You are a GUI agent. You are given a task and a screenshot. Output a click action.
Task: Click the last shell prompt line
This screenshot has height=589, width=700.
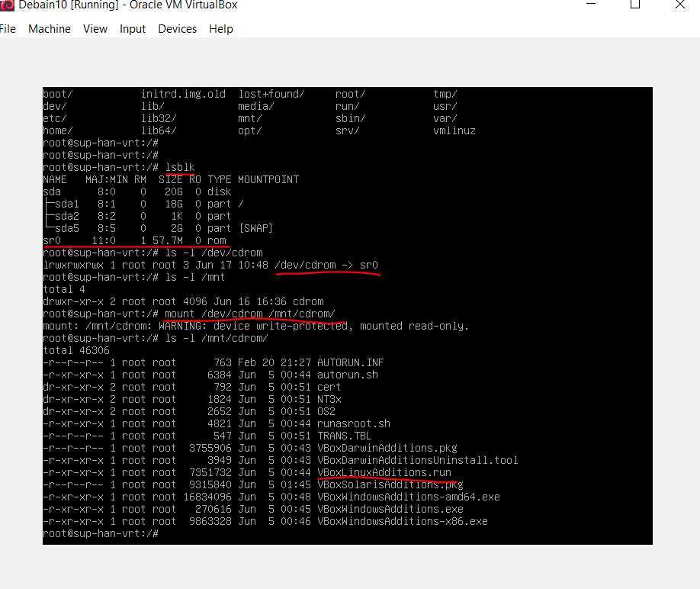tap(101, 533)
